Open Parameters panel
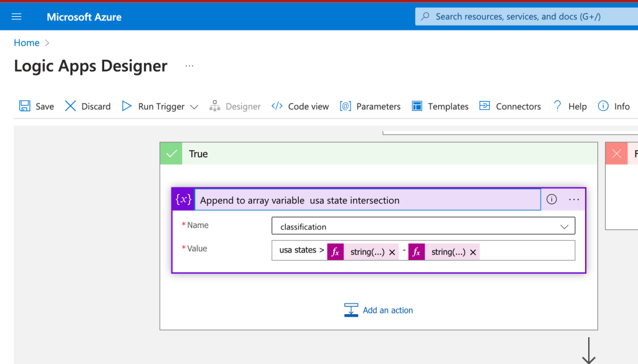Image resolution: width=638 pixels, height=364 pixels. 370,106
